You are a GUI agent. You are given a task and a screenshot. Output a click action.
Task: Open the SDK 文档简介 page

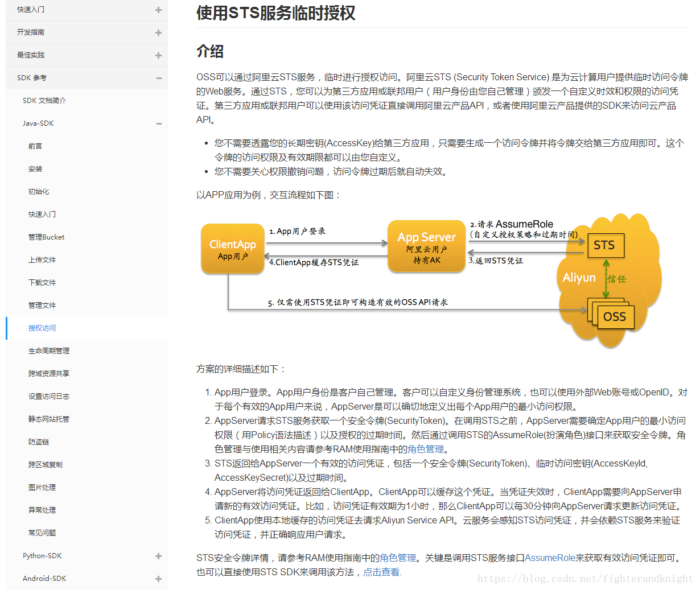tap(44, 101)
